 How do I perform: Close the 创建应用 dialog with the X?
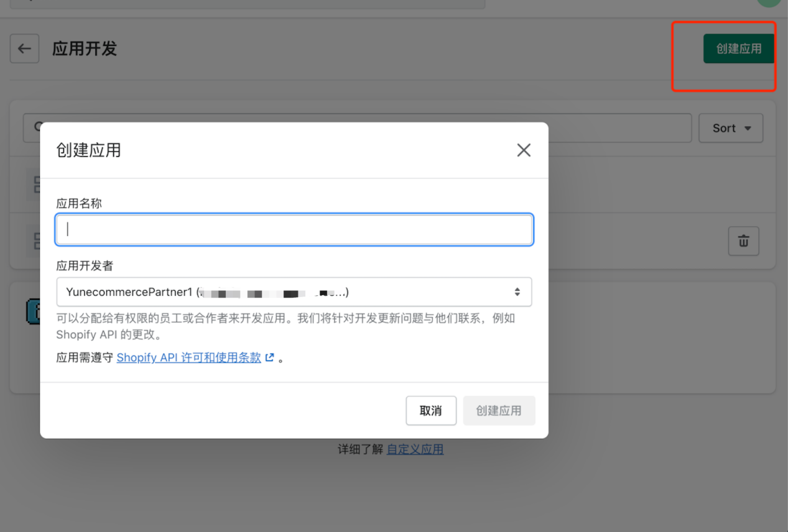click(523, 150)
